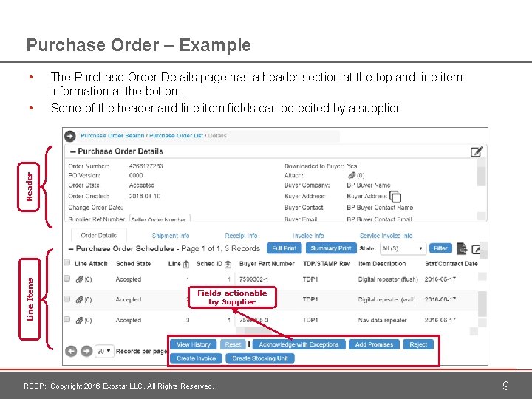Click Acknowledge with Exceptions button
This screenshot has width=532, height=399.
(x=299, y=345)
